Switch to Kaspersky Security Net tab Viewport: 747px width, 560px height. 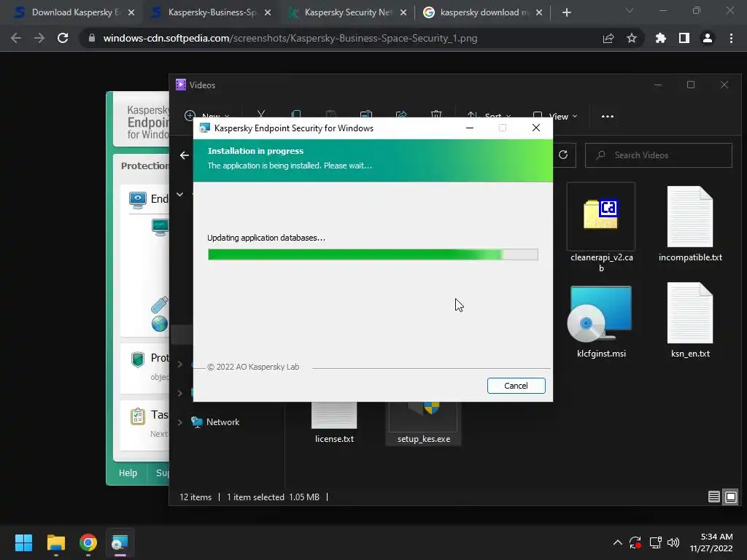tap(347, 12)
